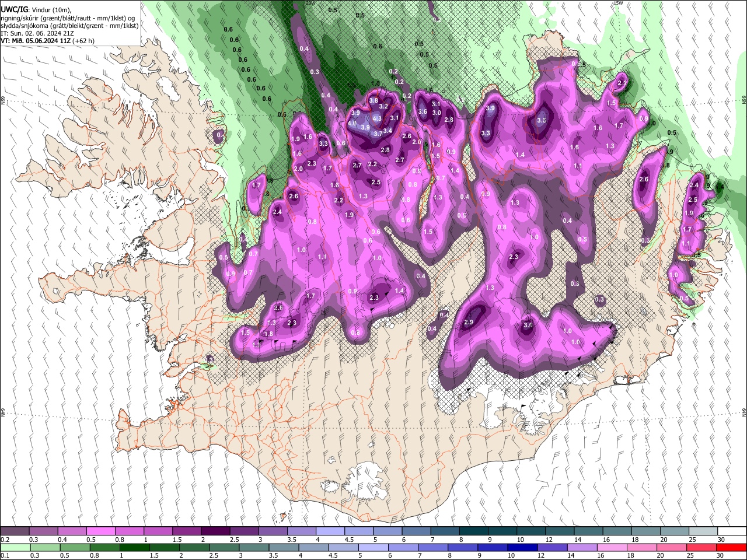This screenshot has height=560, width=747.
Task: Click the '3.2' precipitation value on the map
Action: [383, 107]
